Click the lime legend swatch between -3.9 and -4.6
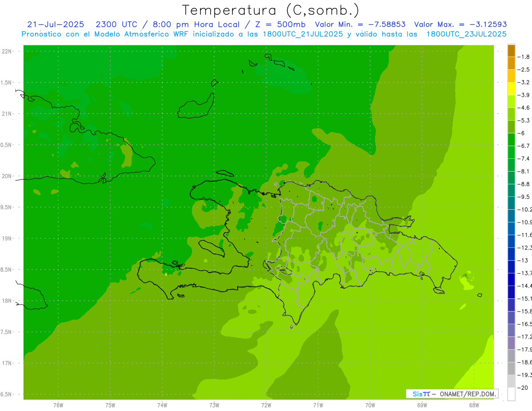The width and height of the screenshot is (532, 411). tap(511, 101)
